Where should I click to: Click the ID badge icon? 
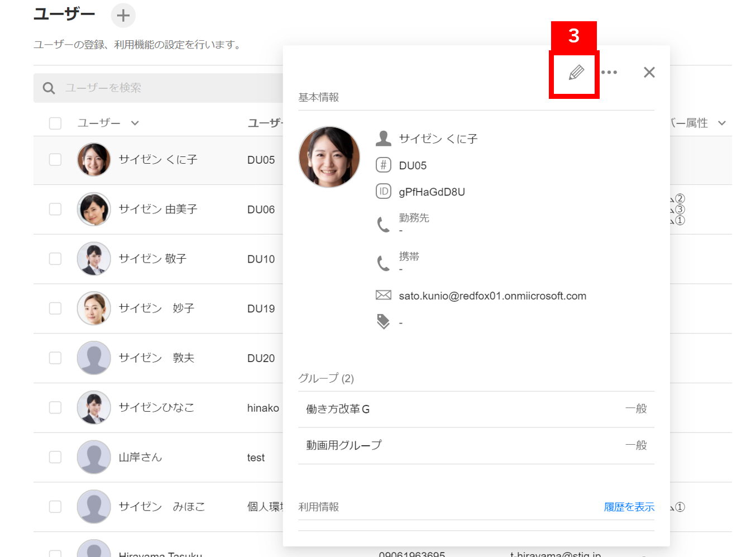[384, 192]
